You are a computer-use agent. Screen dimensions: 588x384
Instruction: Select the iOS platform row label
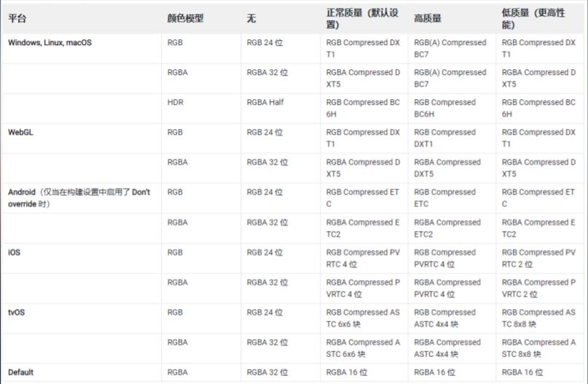tap(15, 252)
